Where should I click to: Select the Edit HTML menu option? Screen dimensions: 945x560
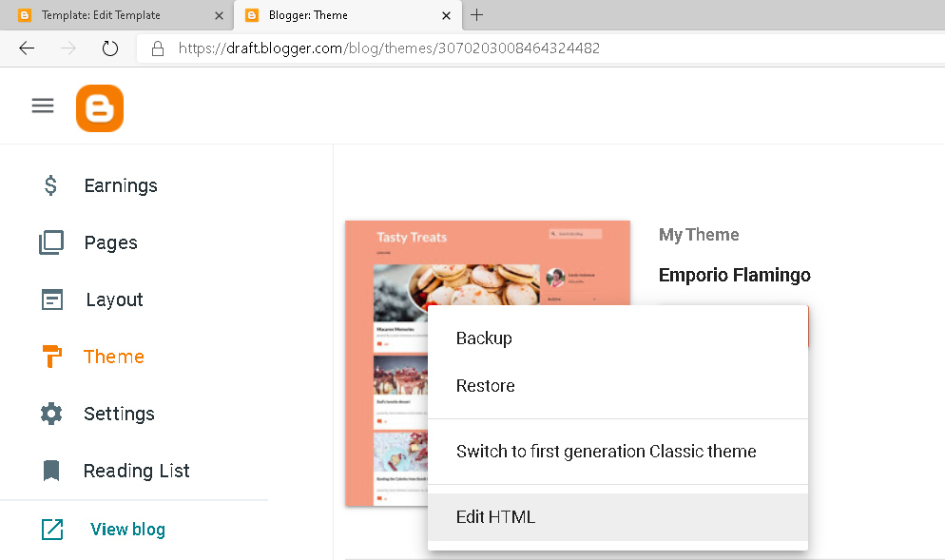coord(495,516)
